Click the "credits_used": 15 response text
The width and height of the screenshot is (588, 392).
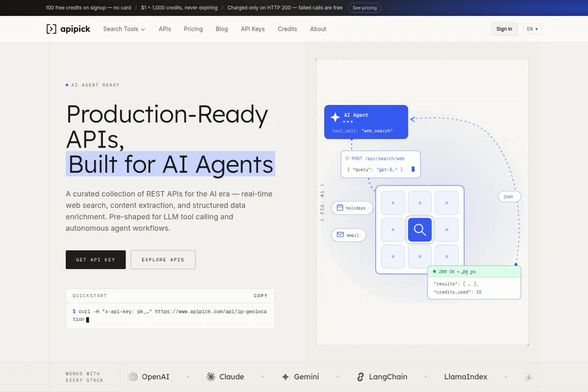pos(458,292)
